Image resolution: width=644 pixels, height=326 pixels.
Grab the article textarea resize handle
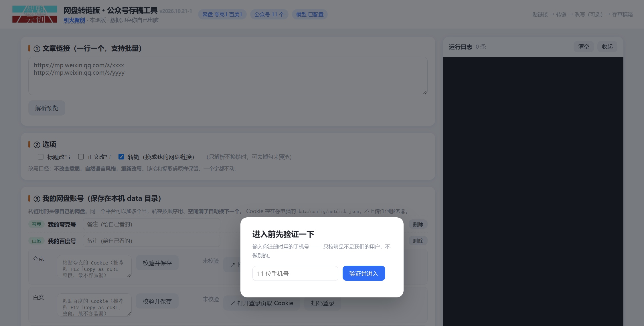(x=425, y=92)
